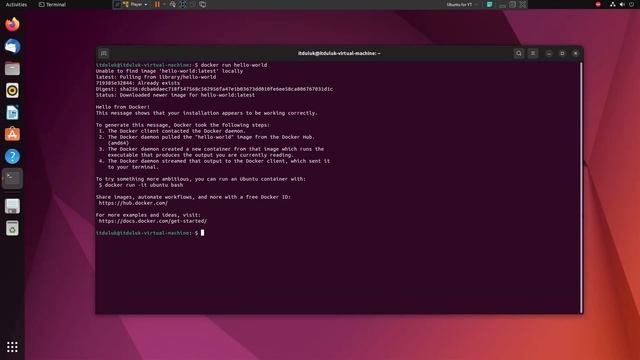Click the 'Digest: sha256' line

pyautogui.click(x=214, y=89)
